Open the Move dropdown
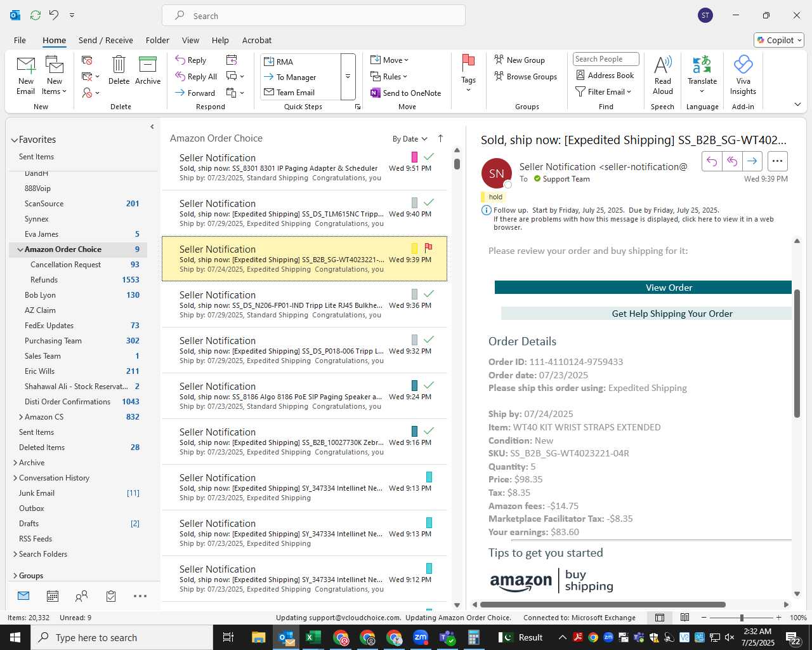Image resolution: width=812 pixels, height=650 pixels. click(390, 60)
